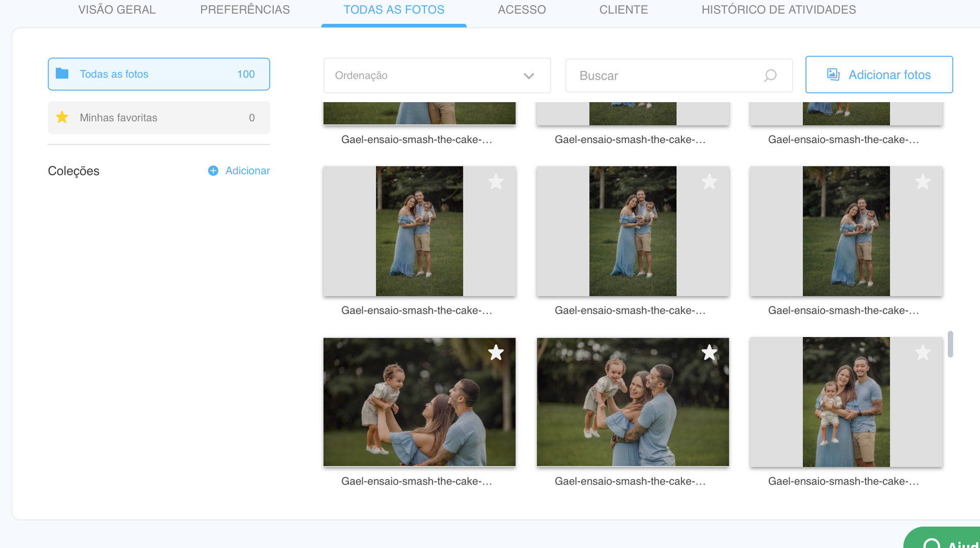Open the bottom-right family portrait thumbnail
Image resolution: width=980 pixels, height=548 pixels.
pos(846,402)
